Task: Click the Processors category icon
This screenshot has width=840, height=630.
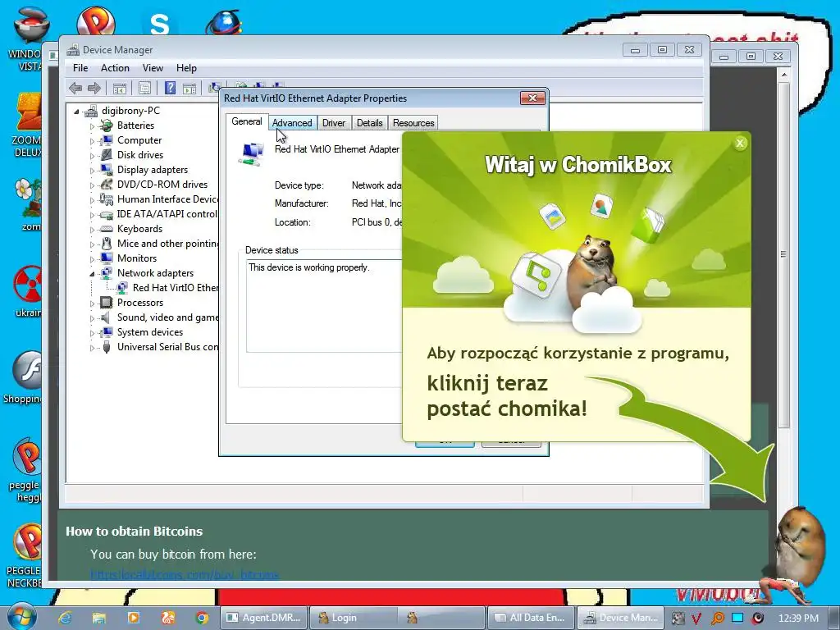Action: 107,303
